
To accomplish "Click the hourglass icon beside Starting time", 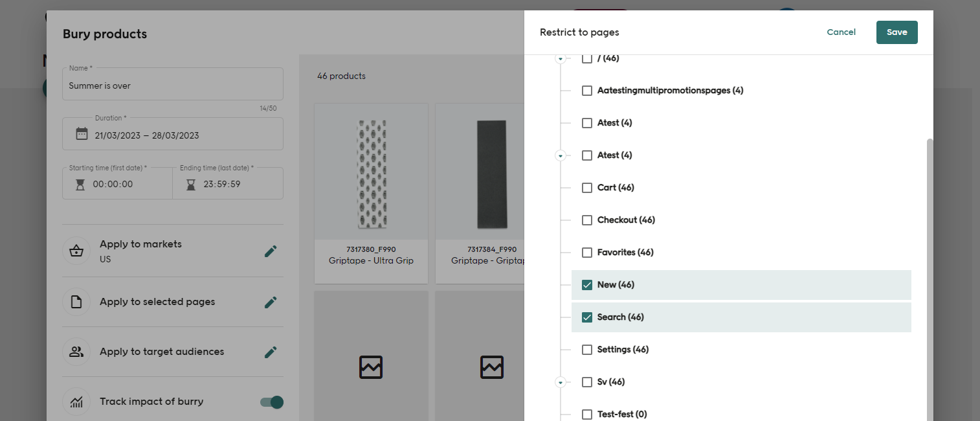I will coord(80,184).
